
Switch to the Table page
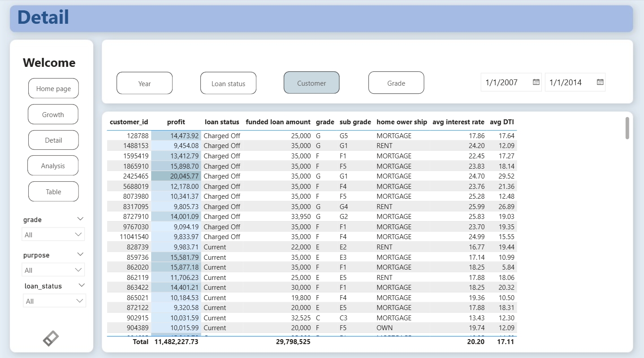[53, 192]
